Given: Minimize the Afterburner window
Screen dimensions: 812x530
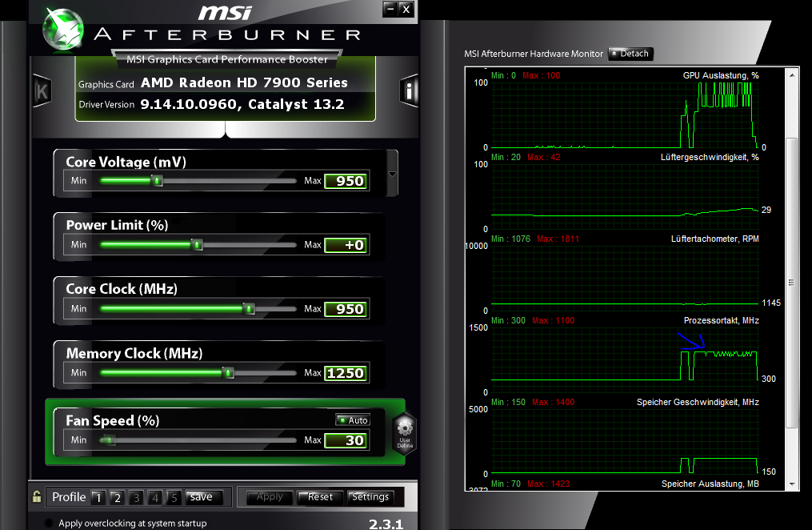Looking at the screenshot, I should (x=390, y=9).
